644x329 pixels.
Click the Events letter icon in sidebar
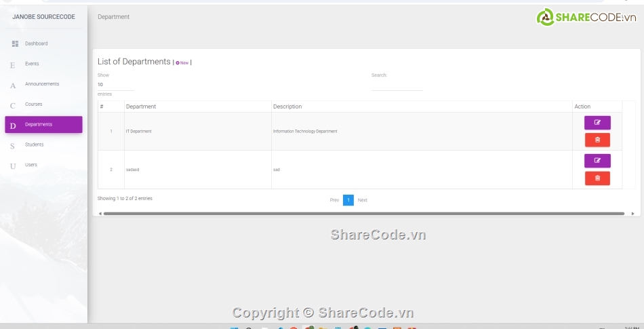tap(12, 65)
